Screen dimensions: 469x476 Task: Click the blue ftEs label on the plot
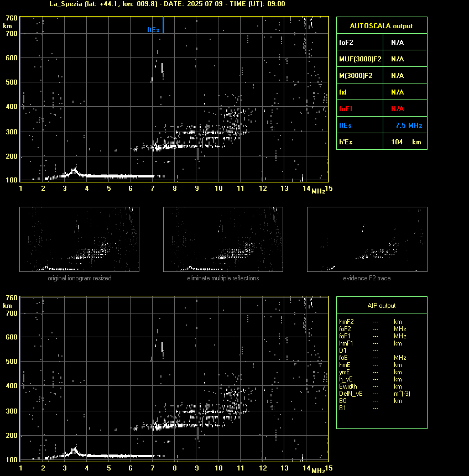click(153, 30)
